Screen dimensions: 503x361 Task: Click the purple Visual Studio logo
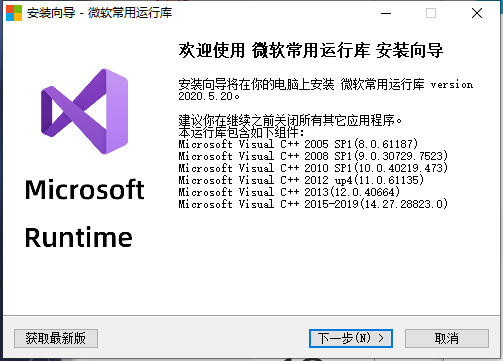[x=84, y=112]
